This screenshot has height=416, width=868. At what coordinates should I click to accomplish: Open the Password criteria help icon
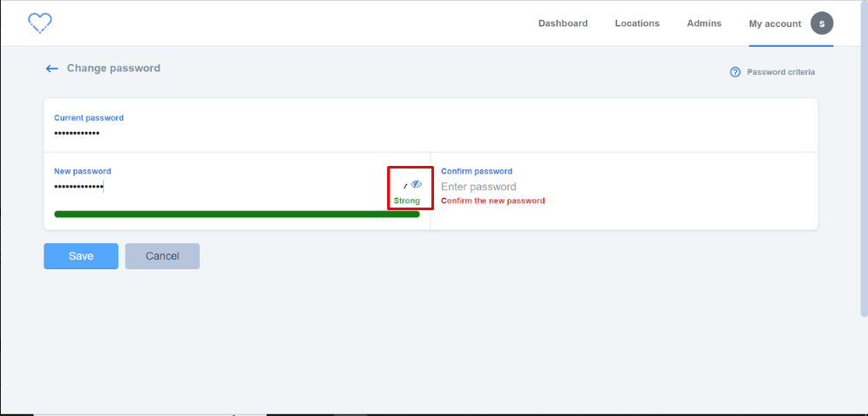coord(735,72)
